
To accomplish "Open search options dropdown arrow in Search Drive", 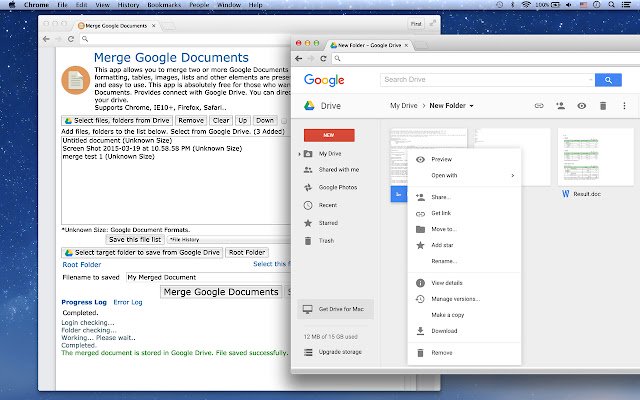I will coord(591,80).
